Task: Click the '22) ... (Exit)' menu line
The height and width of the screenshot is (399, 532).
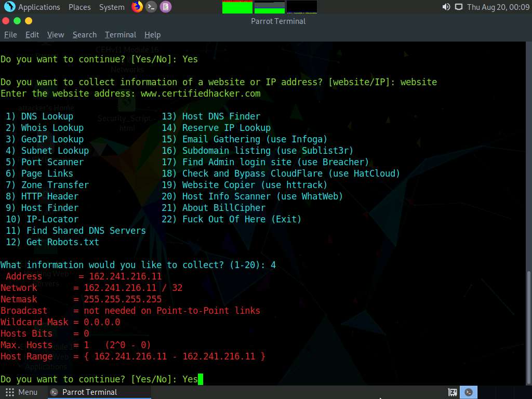Action: click(231, 219)
